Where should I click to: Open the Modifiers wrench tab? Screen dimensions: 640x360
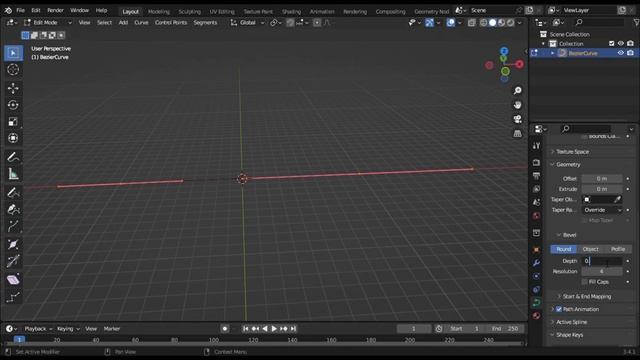[x=536, y=263]
